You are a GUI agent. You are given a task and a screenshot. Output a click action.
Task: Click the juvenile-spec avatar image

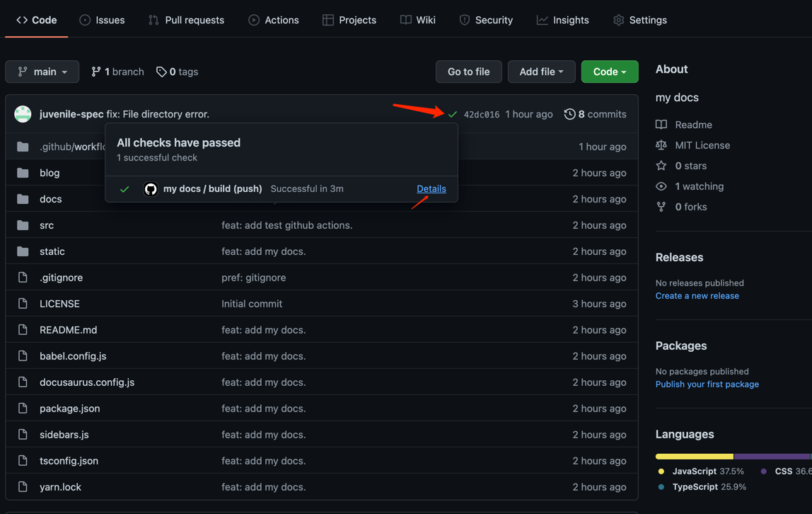click(x=23, y=114)
